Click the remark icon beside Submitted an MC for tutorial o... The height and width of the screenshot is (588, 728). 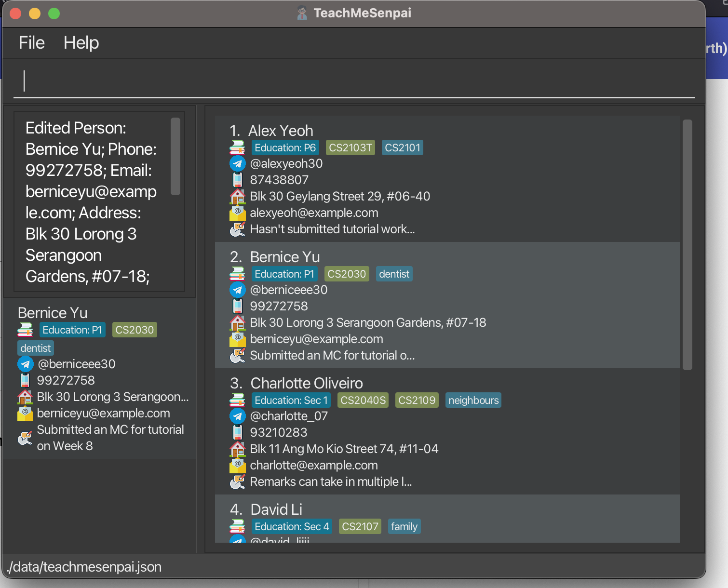click(237, 355)
